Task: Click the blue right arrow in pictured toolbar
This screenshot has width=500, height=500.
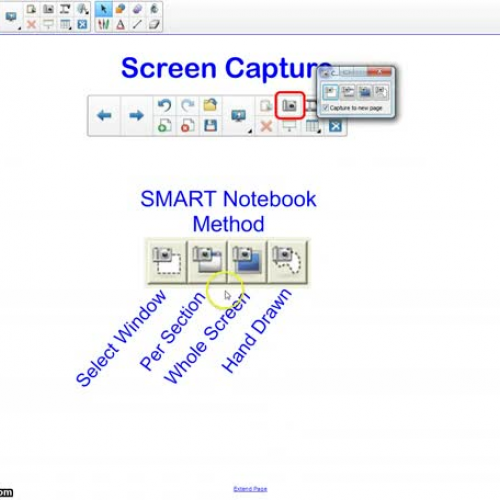Action: coord(136,116)
